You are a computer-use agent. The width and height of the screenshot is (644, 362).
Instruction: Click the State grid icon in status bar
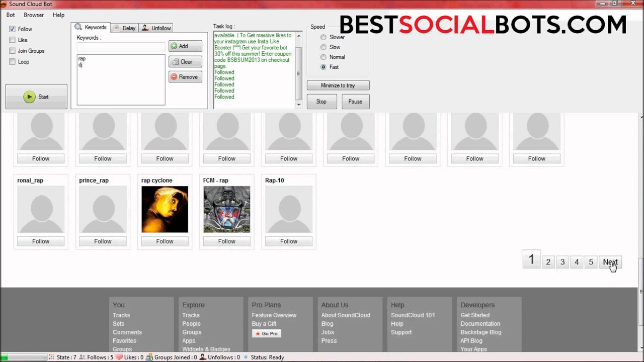pyautogui.click(x=51, y=357)
